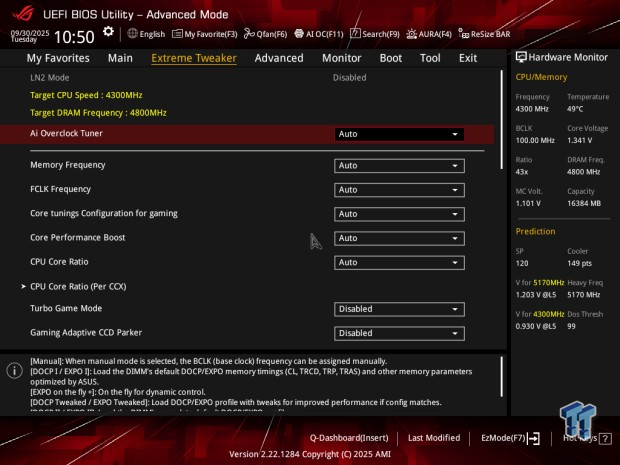The width and height of the screenshot is (620, 465).
Task: Go to the Advanced tab
Action: pos(279,58)
